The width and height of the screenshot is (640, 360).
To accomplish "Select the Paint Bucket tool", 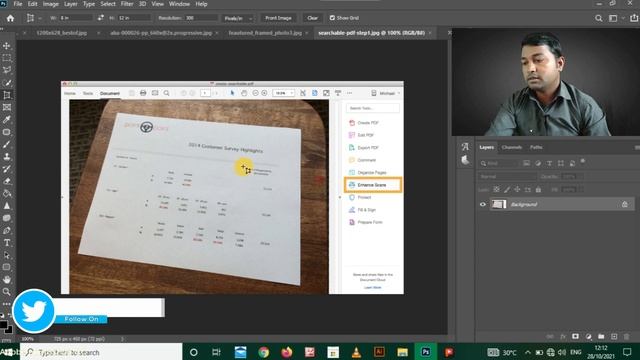I will pos(7,193).
